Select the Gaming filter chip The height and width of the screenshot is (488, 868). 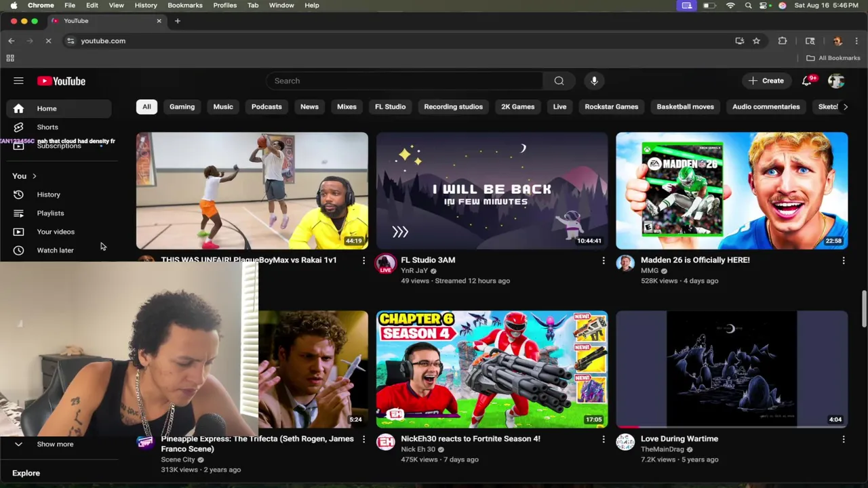(182, 106)
